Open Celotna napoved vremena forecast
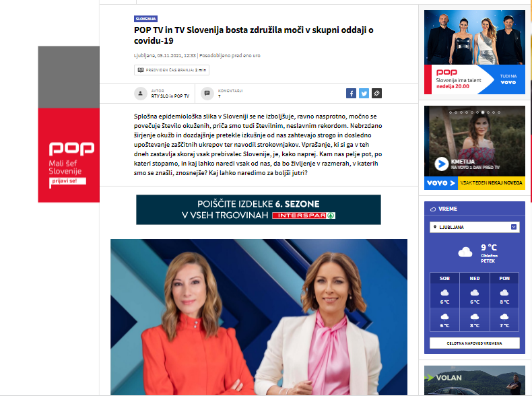Viewport: 532px width, 408px height. point(474,343)
